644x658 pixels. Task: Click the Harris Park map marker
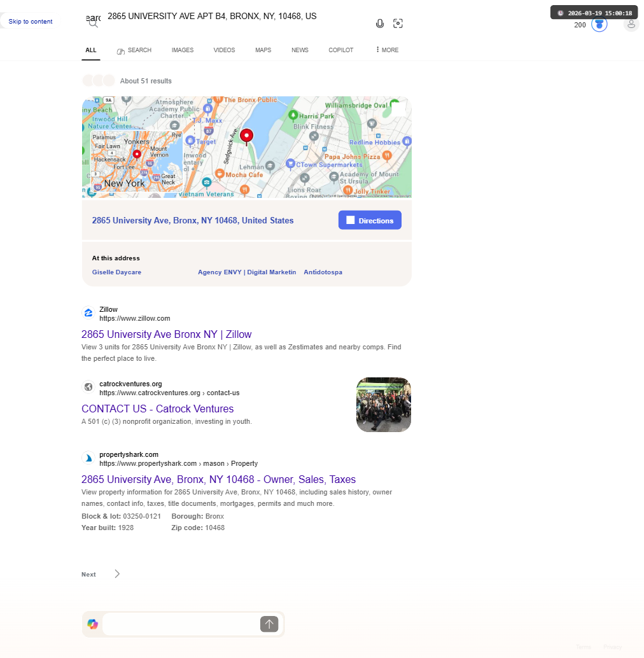coord(293,115)
